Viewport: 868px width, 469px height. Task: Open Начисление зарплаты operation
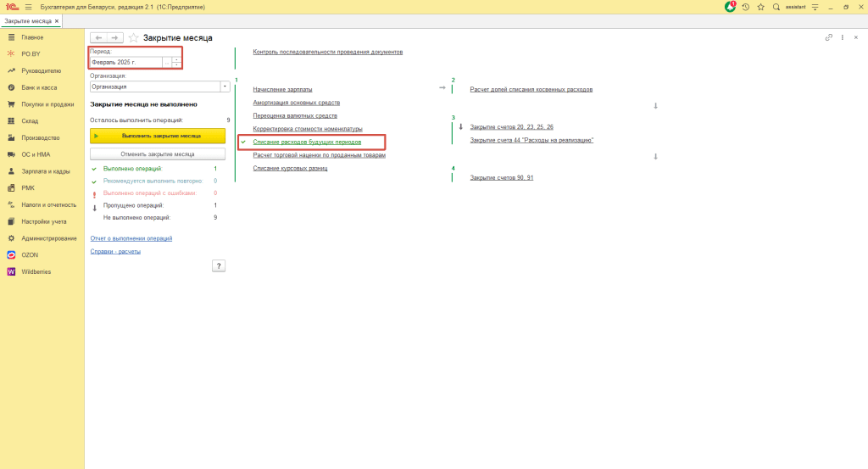point(282,89)
